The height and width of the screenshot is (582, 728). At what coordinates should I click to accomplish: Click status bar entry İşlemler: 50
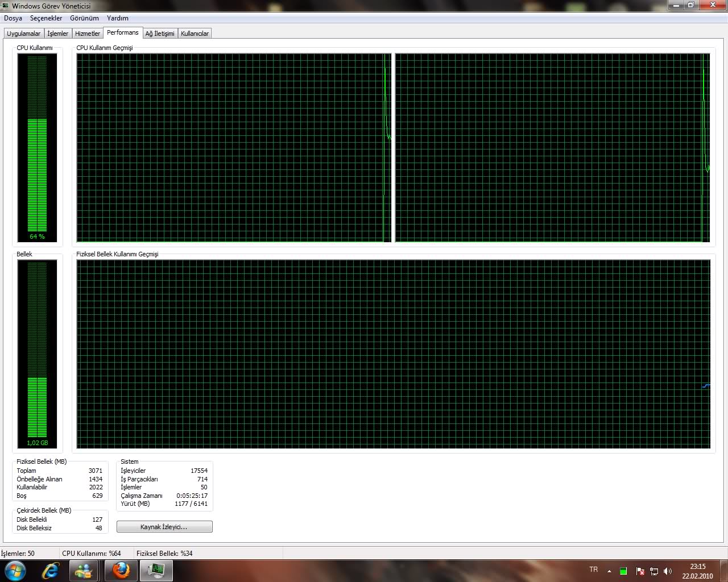pyautogui.click(x=18, y=554)
